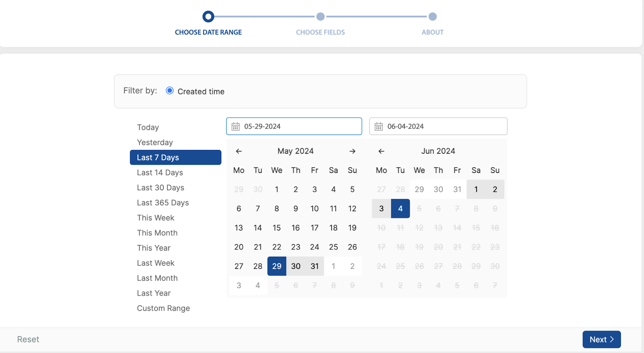Select May 5 in the May calendar

(353, 189)
